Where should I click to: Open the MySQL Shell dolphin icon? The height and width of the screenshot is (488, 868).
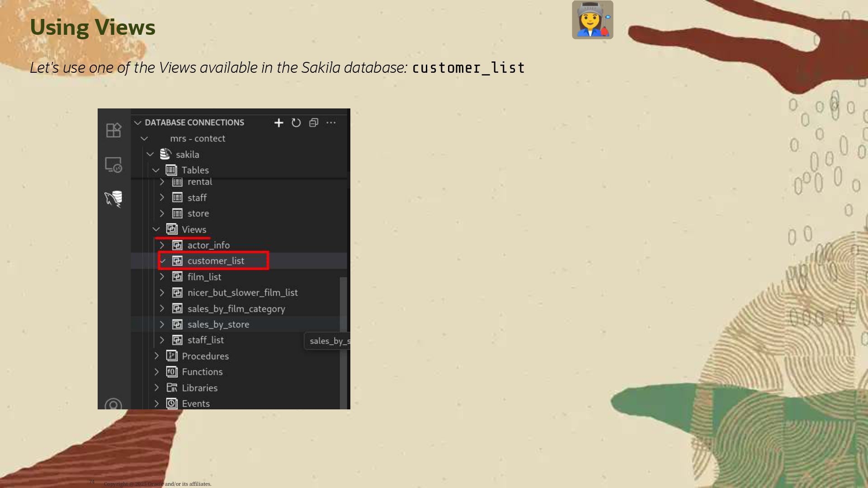(x=113, y=199)
